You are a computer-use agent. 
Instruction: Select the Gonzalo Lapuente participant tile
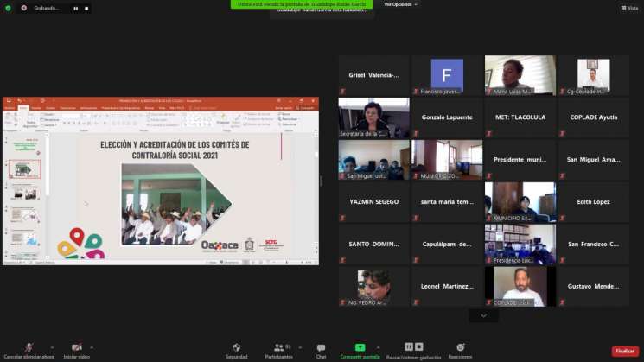pyautogui.click(x=446, y=117)
